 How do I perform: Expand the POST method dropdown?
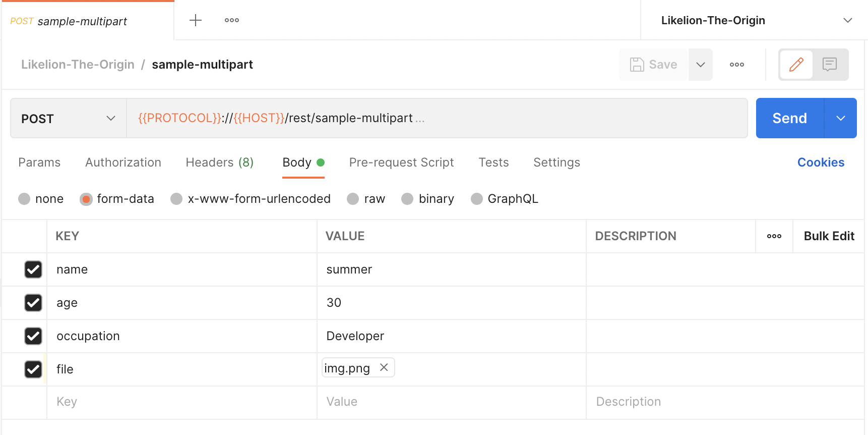[68, 119]
